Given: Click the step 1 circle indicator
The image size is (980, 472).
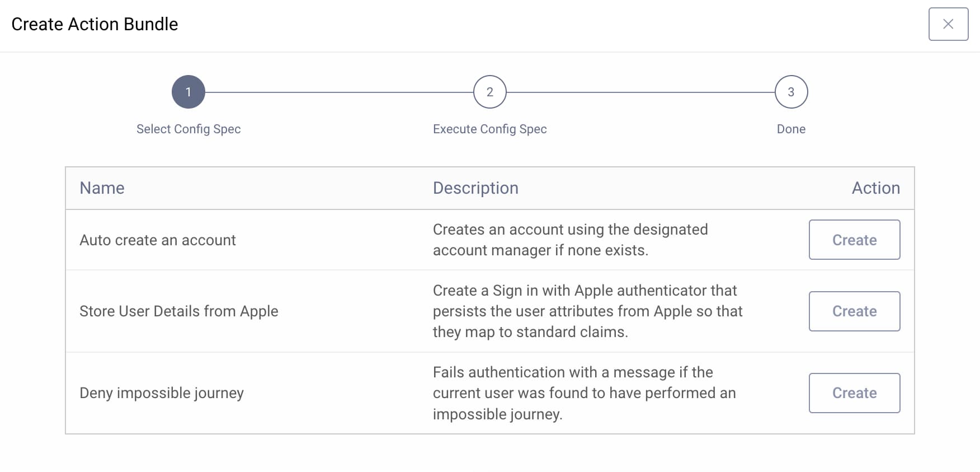Looking at the screenshot, I should [x=189, y=92].
